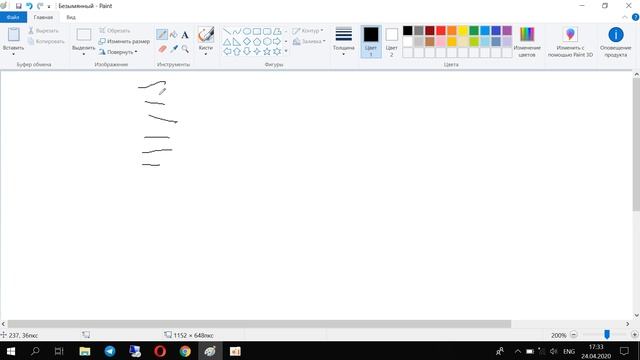Viewport: 640px width, 360px height.
Task: Select the Color picker eyedropper tool
Action: [174, 49]
